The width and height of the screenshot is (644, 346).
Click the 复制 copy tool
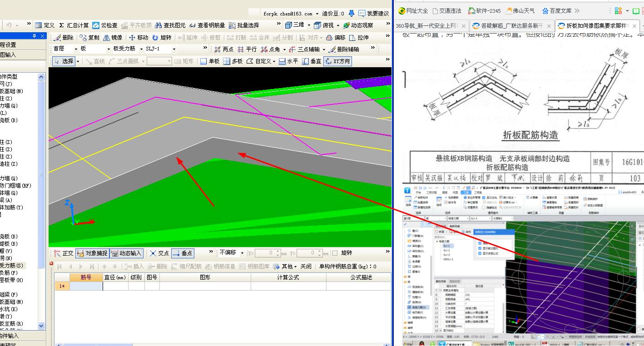coord(89,38)
